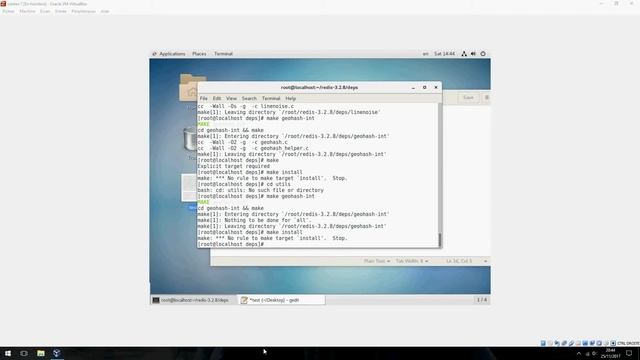
Task: Click the 'make geohash-int' command line near the top
Action: point(256,118)
